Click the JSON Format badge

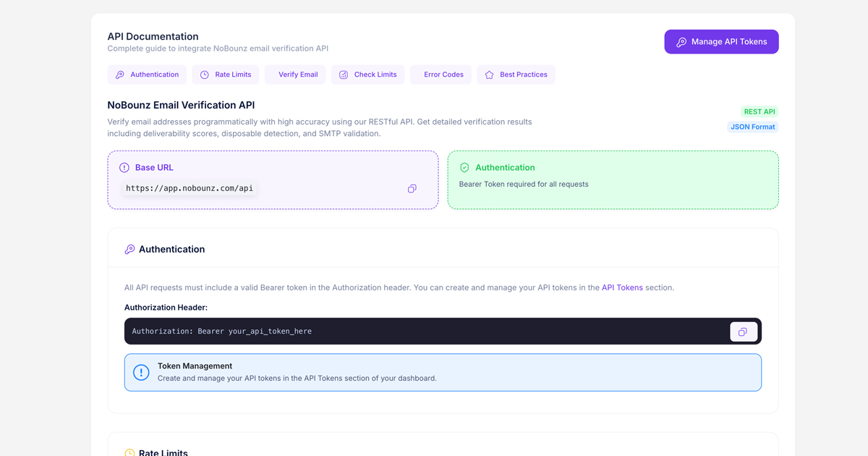pos(752,127)
